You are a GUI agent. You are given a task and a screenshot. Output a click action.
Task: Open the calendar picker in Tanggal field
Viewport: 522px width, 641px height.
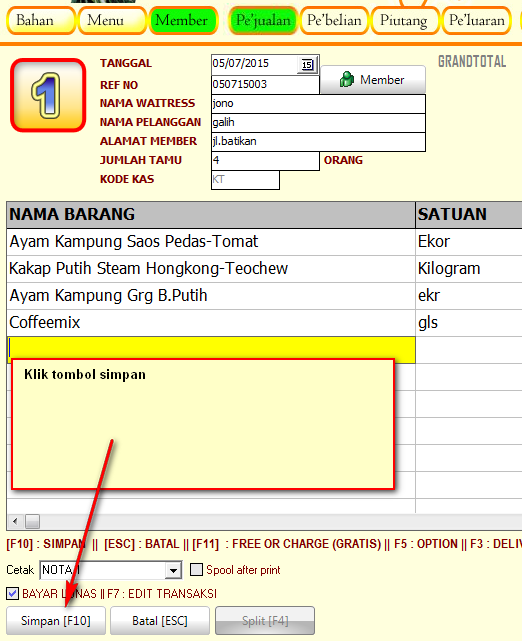point(307,65)
